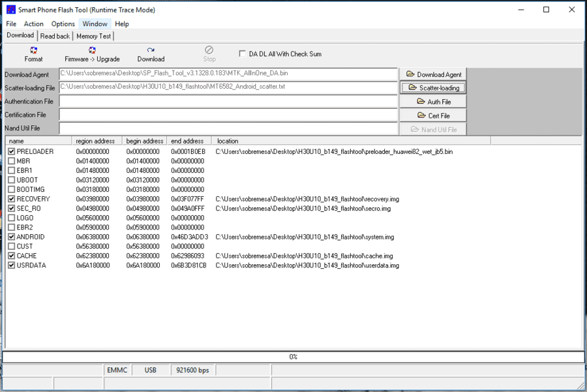The height and width of the screenshot is (392, 587).
Task: Click the location column header
Action: [351, 141]
